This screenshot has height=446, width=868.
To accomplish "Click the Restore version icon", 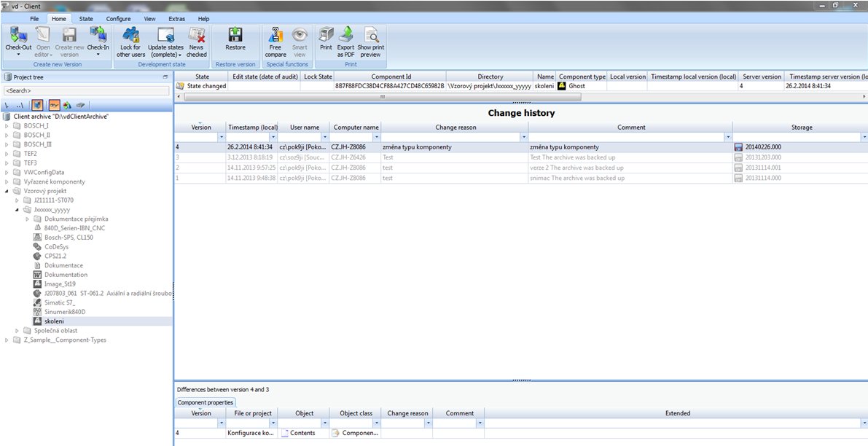I will click(235, 36).
